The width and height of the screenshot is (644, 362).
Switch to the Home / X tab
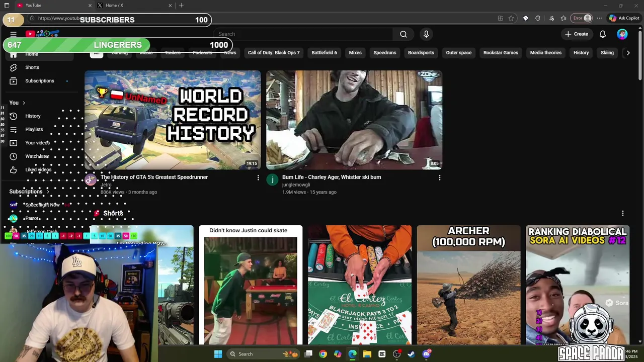[133, 6]
